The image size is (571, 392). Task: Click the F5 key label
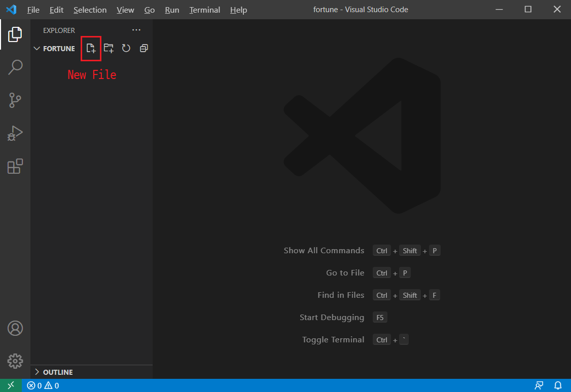pos(380,318)
